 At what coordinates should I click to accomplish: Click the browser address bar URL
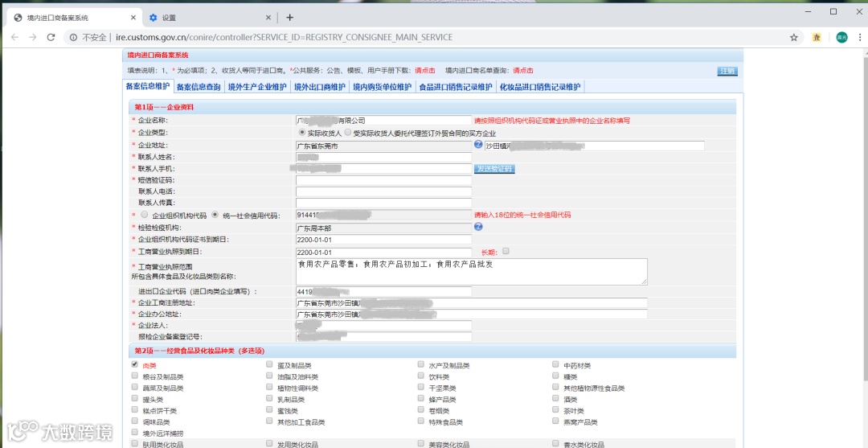point(284,37)
